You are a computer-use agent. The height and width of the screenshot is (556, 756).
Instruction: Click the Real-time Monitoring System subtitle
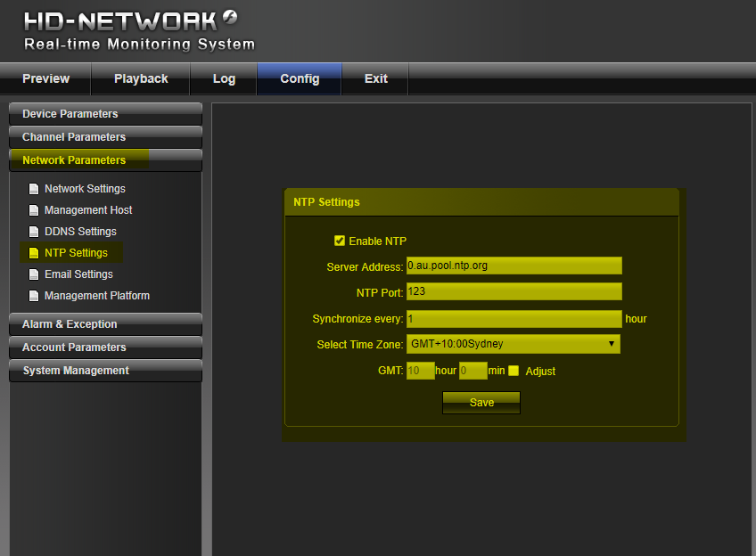point(139,45)
